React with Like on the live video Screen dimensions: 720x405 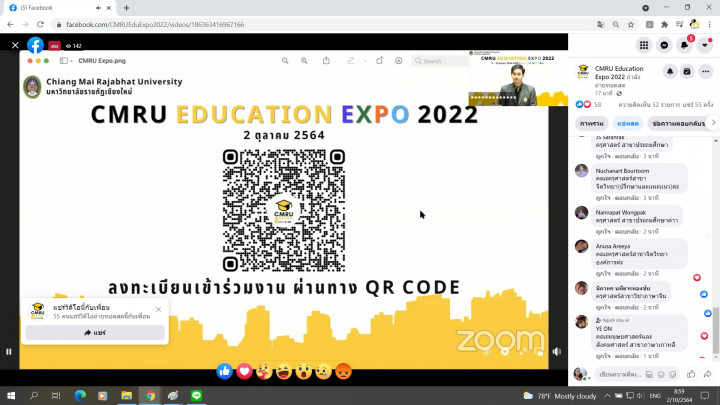point(225,371)
